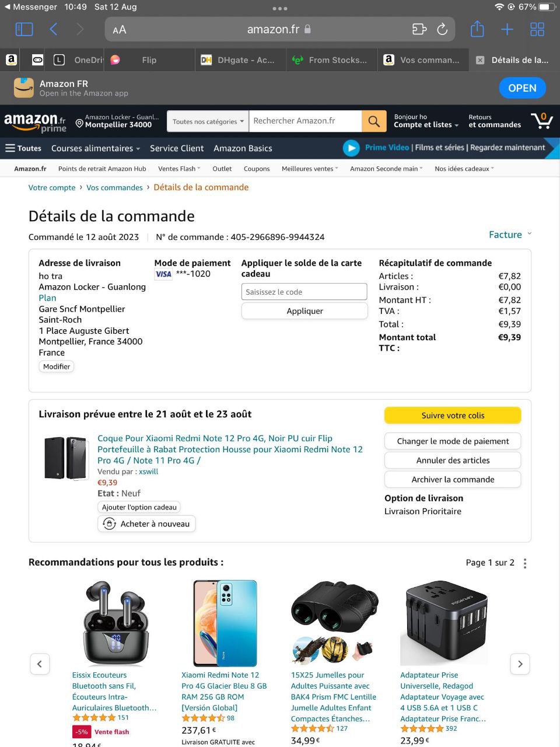Screen dimensions: 560x747
Task: Expand the Toutes nos catégories dropdown
Action: pyautogui.click(x=208, y=121)
